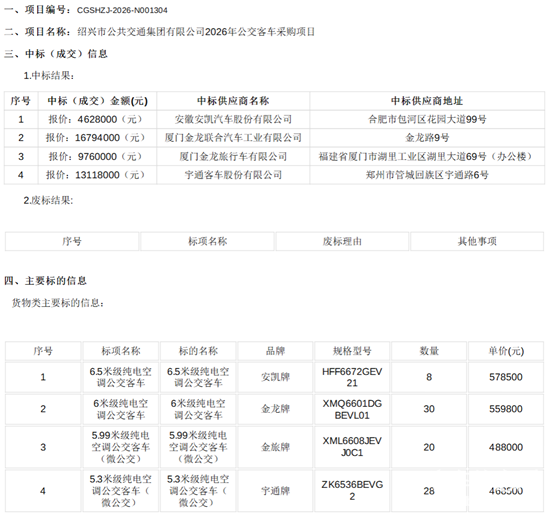The image size is (550, 517).
Task: Click brand cell 宇通牌
Action: tap(275, 491)
